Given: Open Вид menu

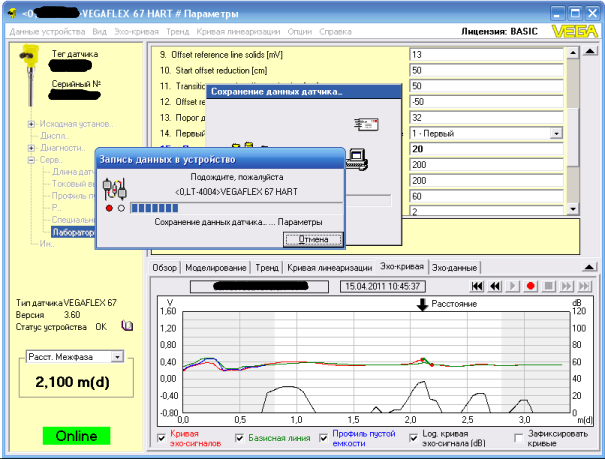Looking at the screenshot, I should (99, 32).
